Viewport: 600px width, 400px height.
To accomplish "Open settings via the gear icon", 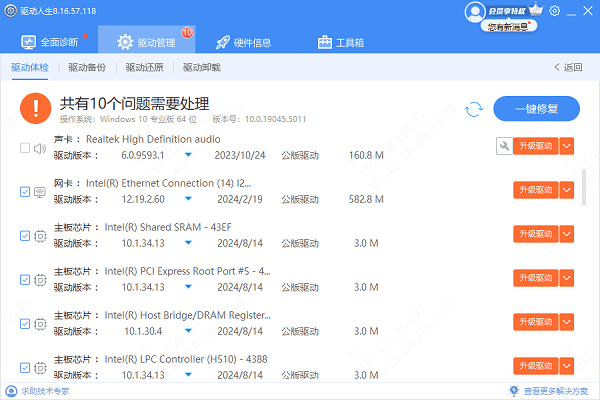I will coord(556,10).
